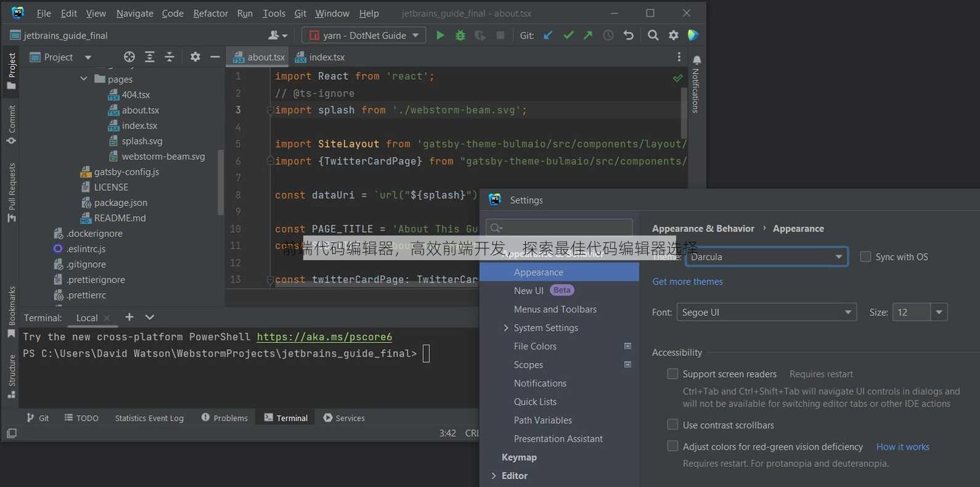Open IDE settings gear in main toolbar

tap(674, 36)
